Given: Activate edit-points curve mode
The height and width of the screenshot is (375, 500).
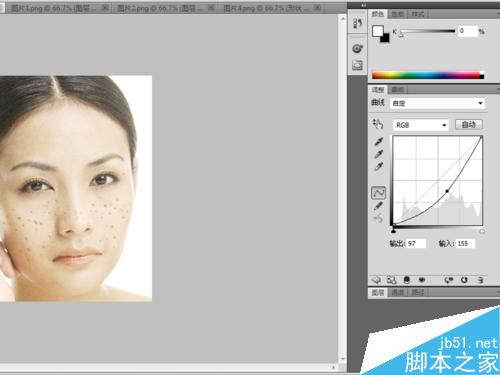Looking at the screenshot, I should click(x=378, y=193).
